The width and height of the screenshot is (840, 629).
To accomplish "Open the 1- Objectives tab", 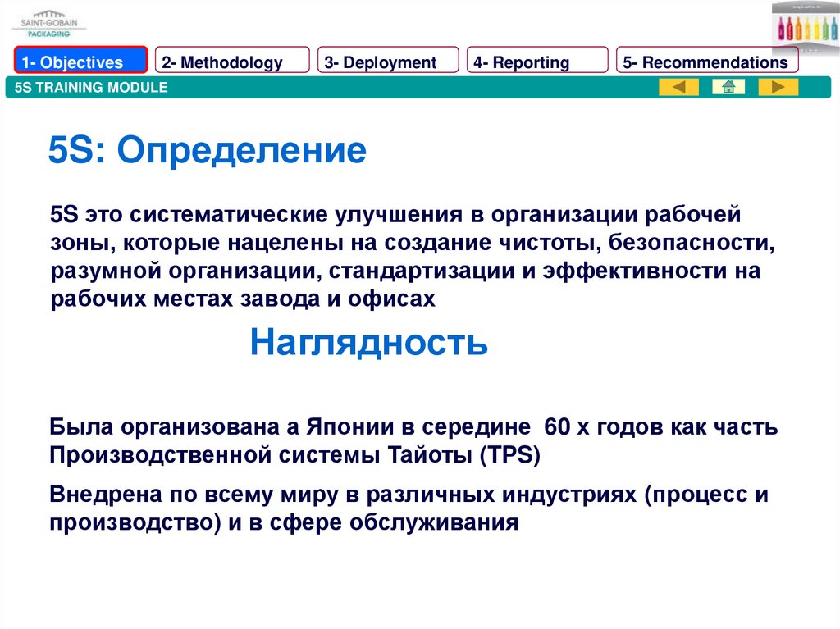I will pyautogui.click(x=80, y=62).
